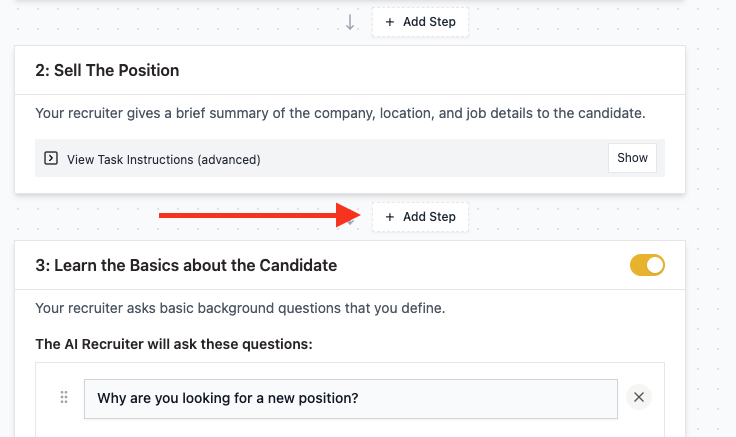The width and height of the screenshot is (736, 437).
Task: Click the gray View Task Instructions bar
Action: (350, 158)
